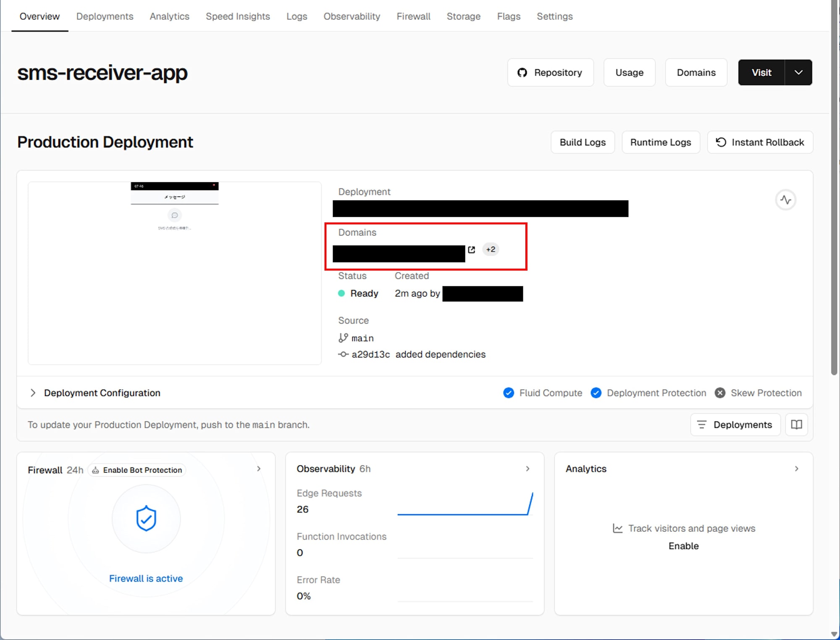This screenshot has height=640, width=840.
Task: Switch to Deployments tab
Action: click(x=105, y=16)
